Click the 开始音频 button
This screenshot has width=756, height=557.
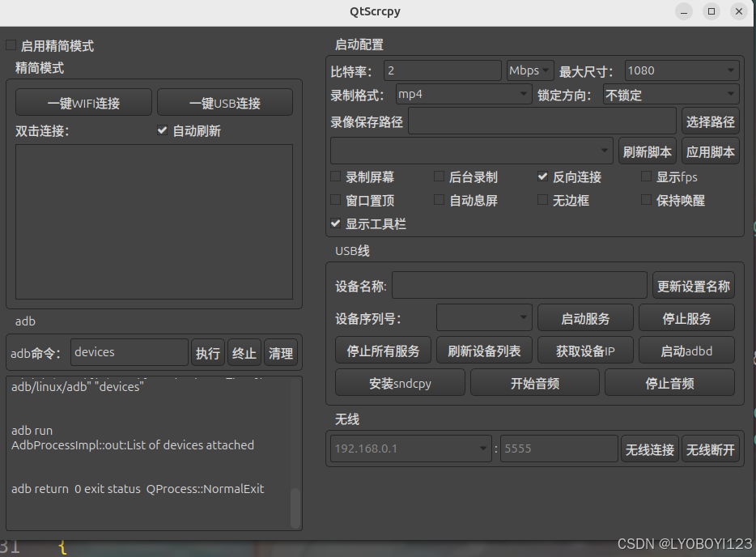pos(535,382)
